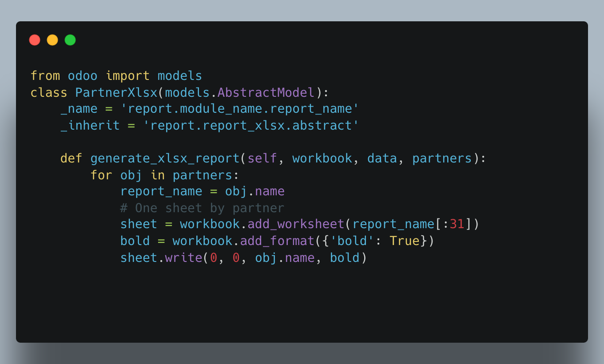
Task: Click the word "odoo" in import line
Action: coord(83,76)
